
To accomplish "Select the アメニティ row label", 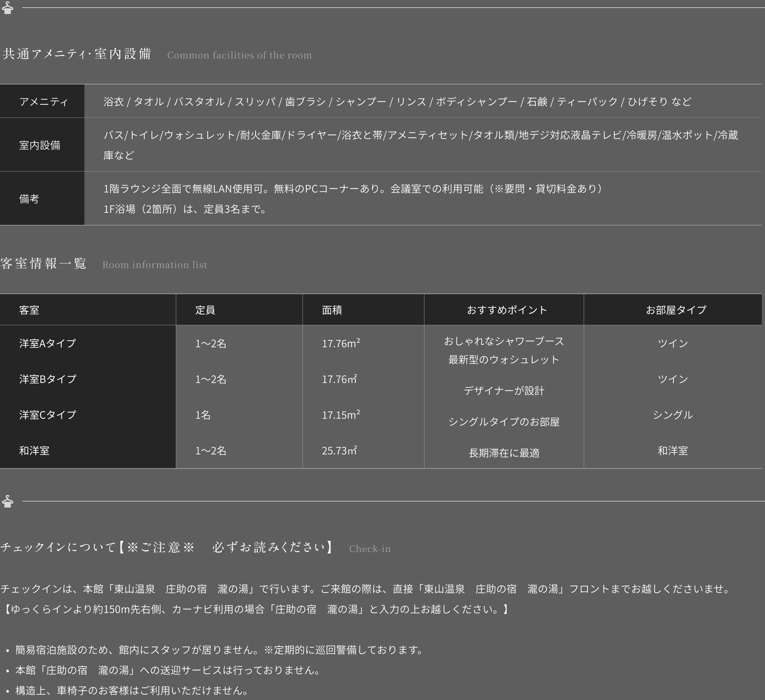I will pos(43,101).
